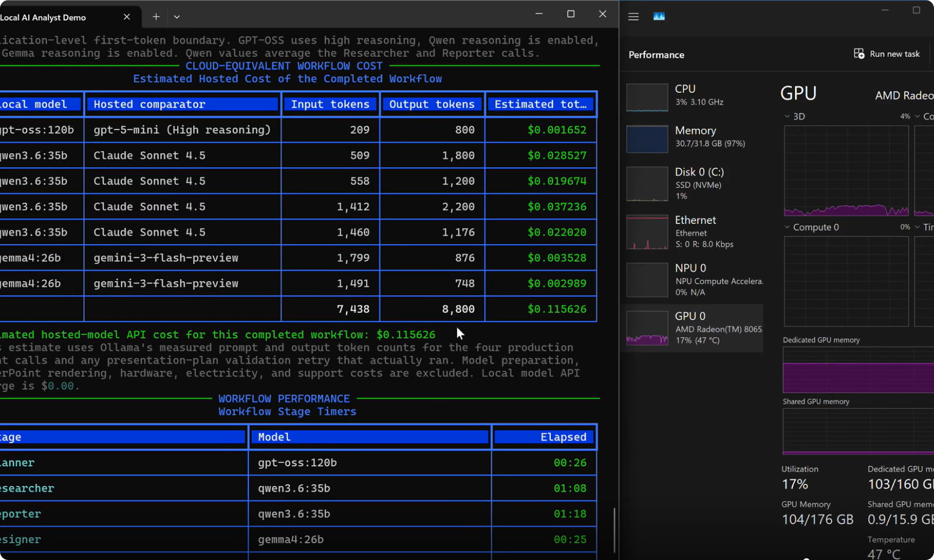Click the terminal vertical scrollbar thumb
934x560 pixels.
615,530
